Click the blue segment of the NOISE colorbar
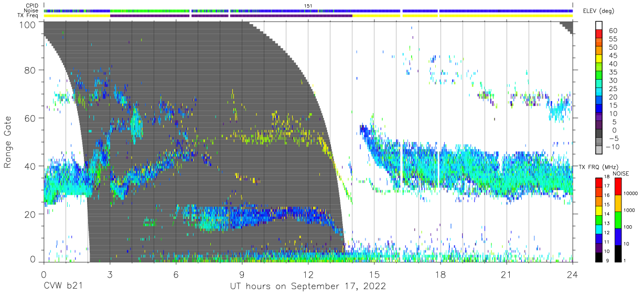This screenshot has height=297, width=644. point(619,236)
